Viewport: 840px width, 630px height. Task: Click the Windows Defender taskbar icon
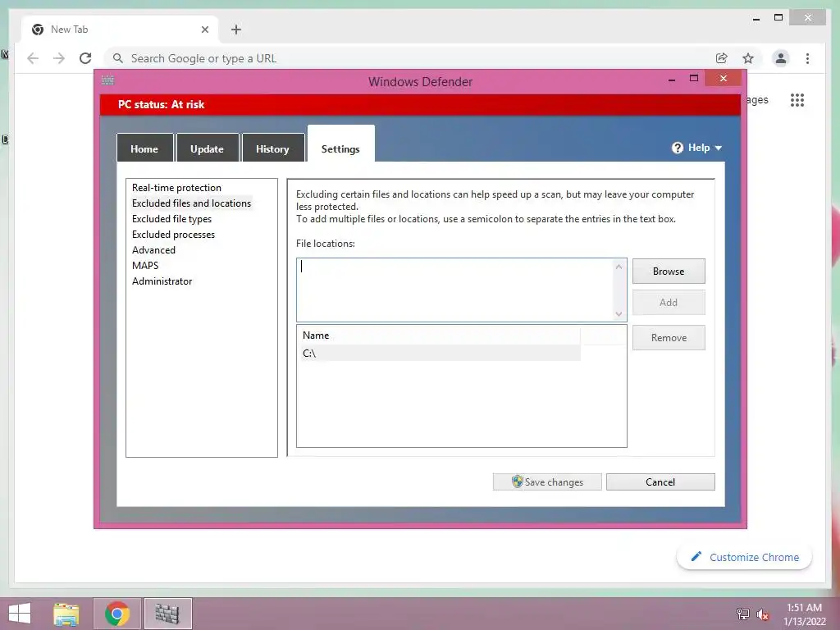(167, 614)
